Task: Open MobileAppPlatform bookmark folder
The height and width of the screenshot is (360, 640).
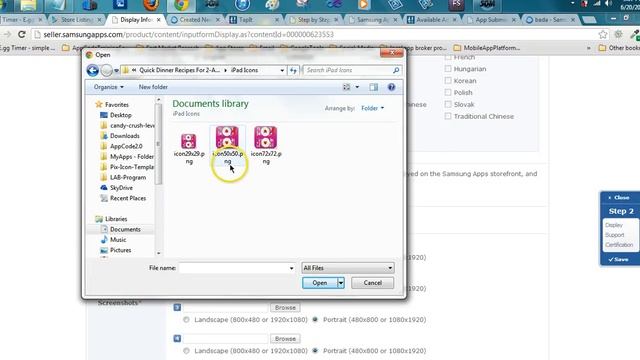Action: click(487, 48)
